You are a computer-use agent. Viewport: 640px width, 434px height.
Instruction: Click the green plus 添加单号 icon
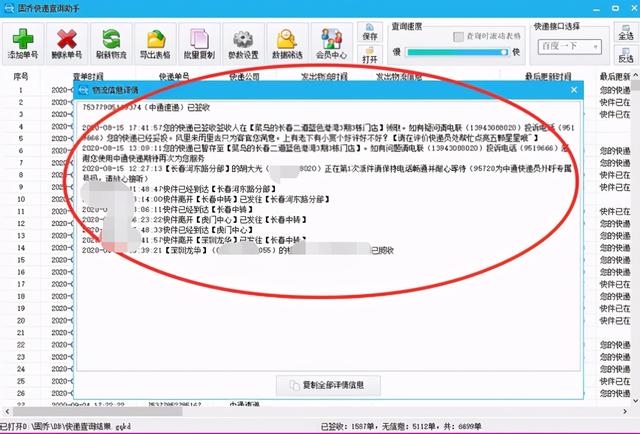click(23, 39)
